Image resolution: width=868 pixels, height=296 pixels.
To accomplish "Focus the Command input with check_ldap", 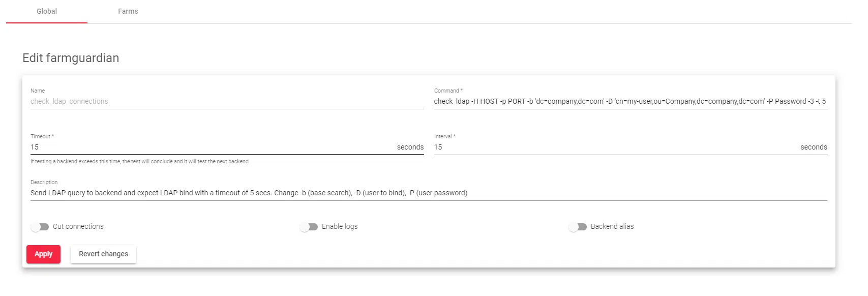I will pos(630,101).
